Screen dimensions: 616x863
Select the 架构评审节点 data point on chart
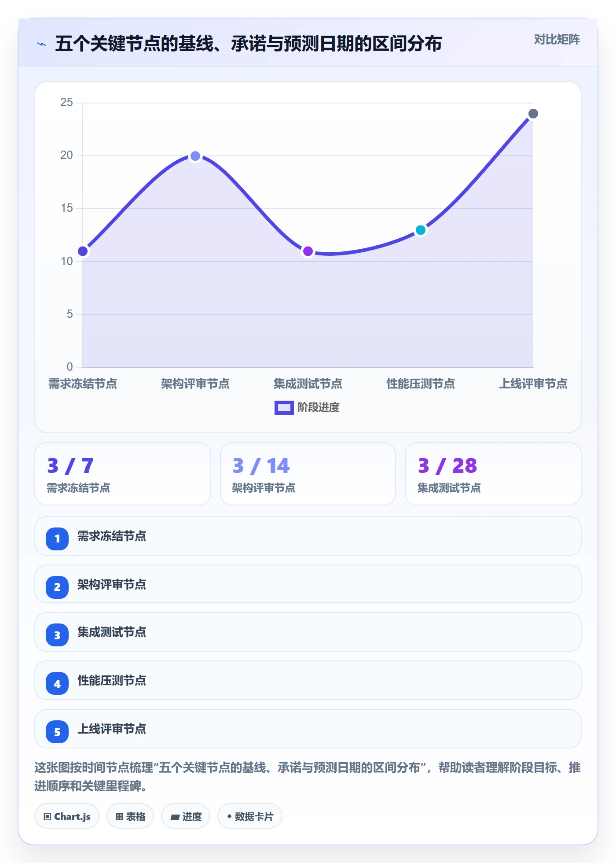[x=195, y=156]
